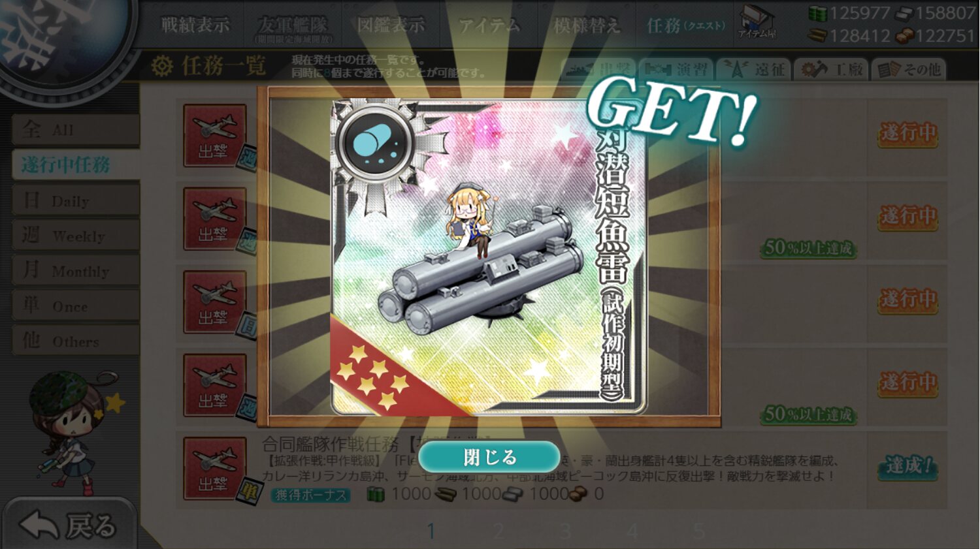Screen dimensions: 980x549
Task: Select the 遂行中任務 filter
Action: click(x=76, y=165)
